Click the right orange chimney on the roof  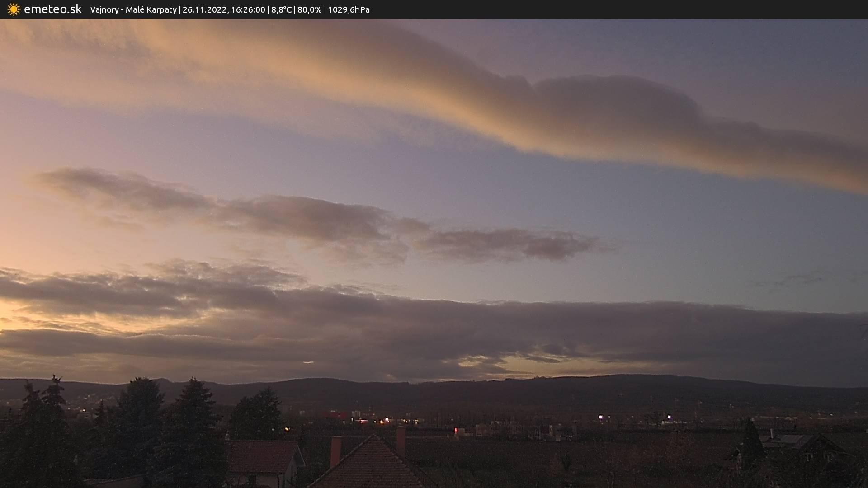(401, 437)
